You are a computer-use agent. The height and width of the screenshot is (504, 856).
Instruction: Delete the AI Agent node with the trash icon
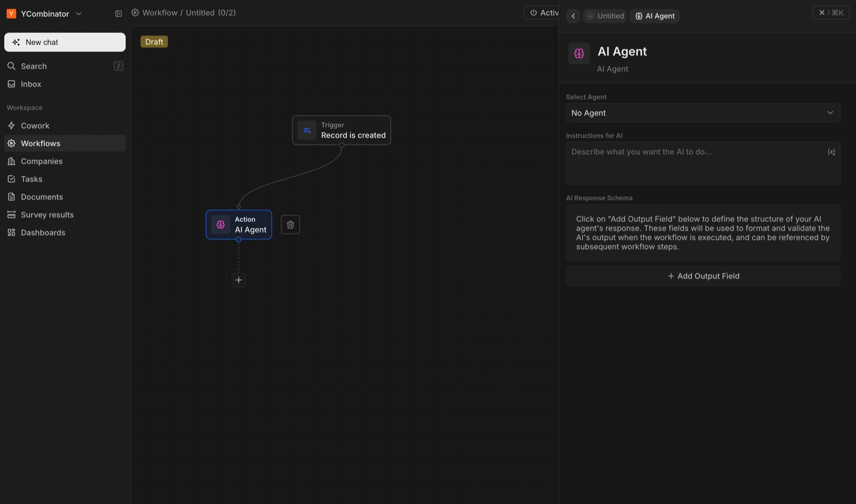pos(290,225)
